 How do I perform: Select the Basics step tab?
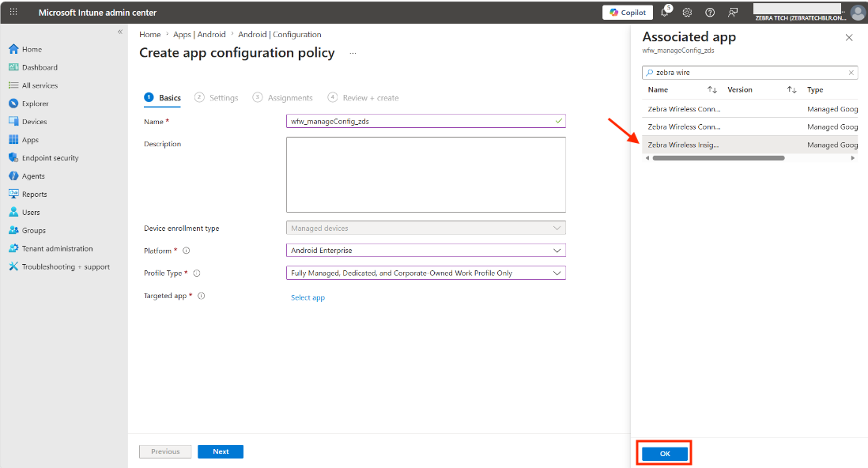163,97
